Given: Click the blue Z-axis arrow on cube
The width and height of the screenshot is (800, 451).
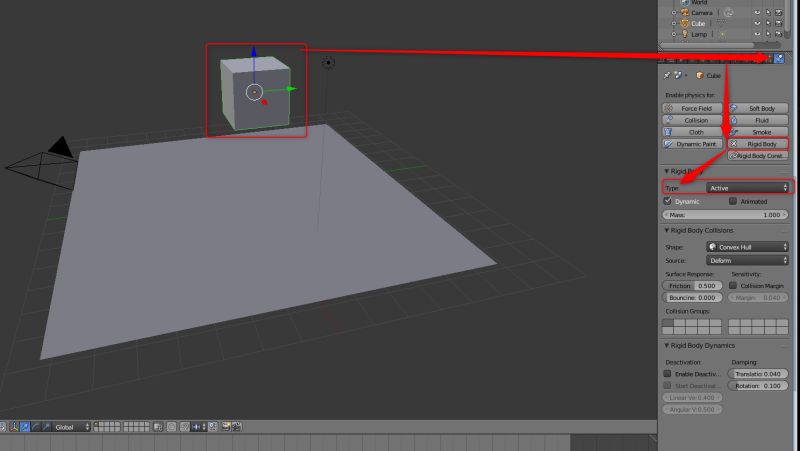Looking at the screenshot, I should tap(254, 52).
